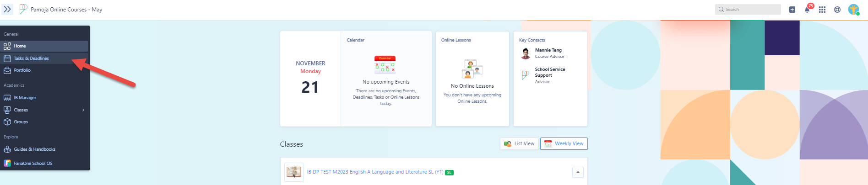Open Portfolio in the sidebar
This screenshot has height=185, width=868.
click(x=44, y=70)
